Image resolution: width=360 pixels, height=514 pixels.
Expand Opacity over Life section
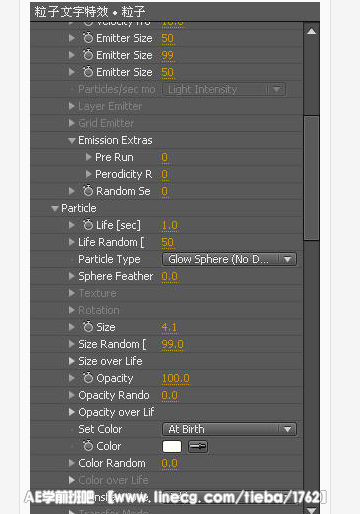(x=71, y=412)
